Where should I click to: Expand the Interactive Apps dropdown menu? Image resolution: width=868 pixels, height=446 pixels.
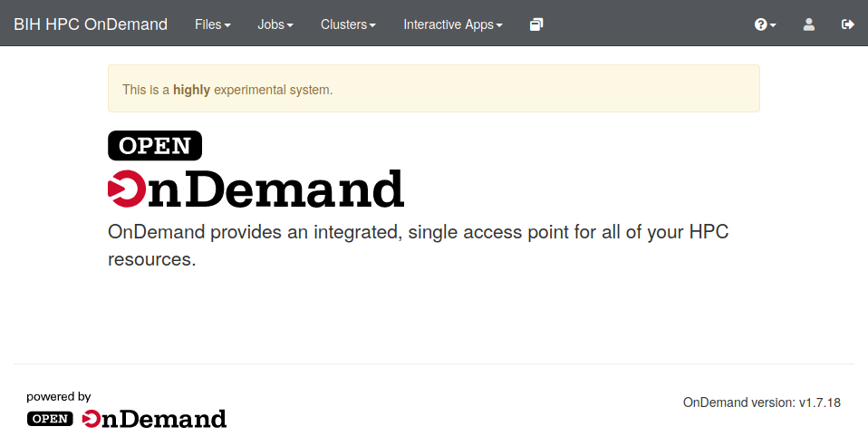point(453,24)
